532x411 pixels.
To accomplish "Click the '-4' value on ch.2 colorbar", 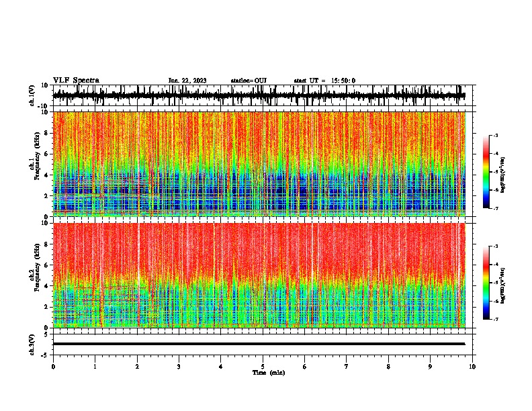I will pyautogui.click(x=495, y=265).
